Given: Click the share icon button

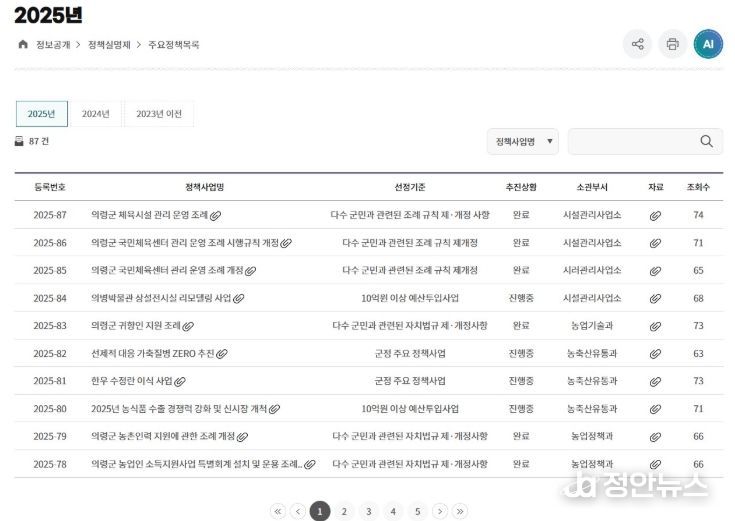Looking at the screenshot, I should pos(637,44).
